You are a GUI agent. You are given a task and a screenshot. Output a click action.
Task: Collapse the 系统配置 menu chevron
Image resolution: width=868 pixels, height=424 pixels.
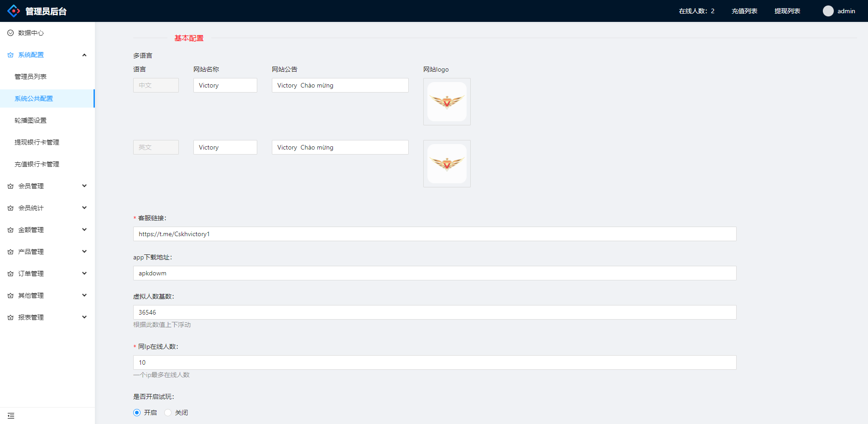pos(84,55)
